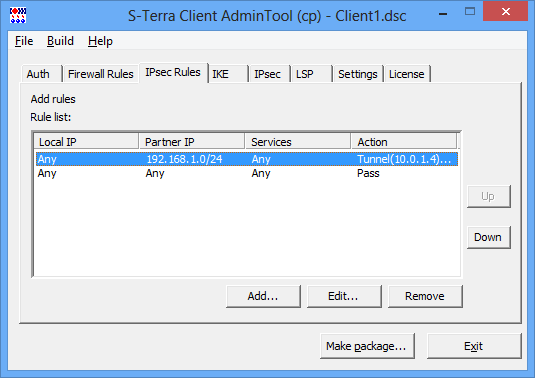This screenshot has height=378, width=535.
Task: Click Edit... for selected rule
Action: 344,296
